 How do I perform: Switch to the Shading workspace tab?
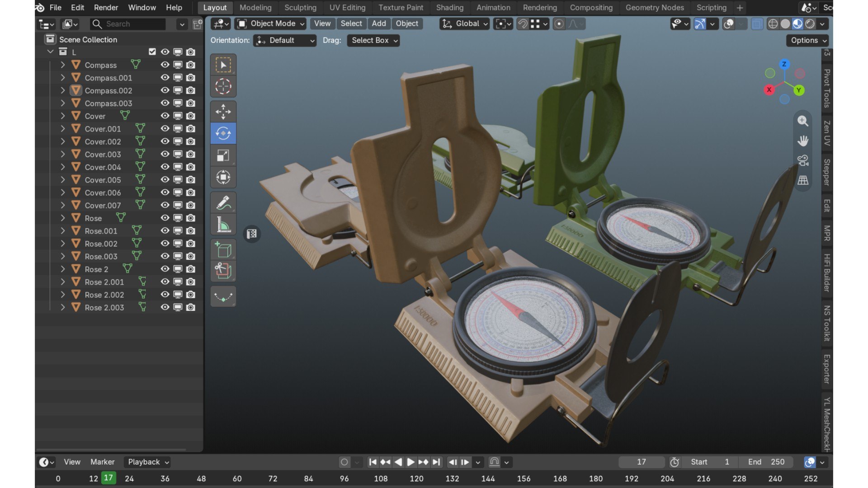tap(449, 8)
